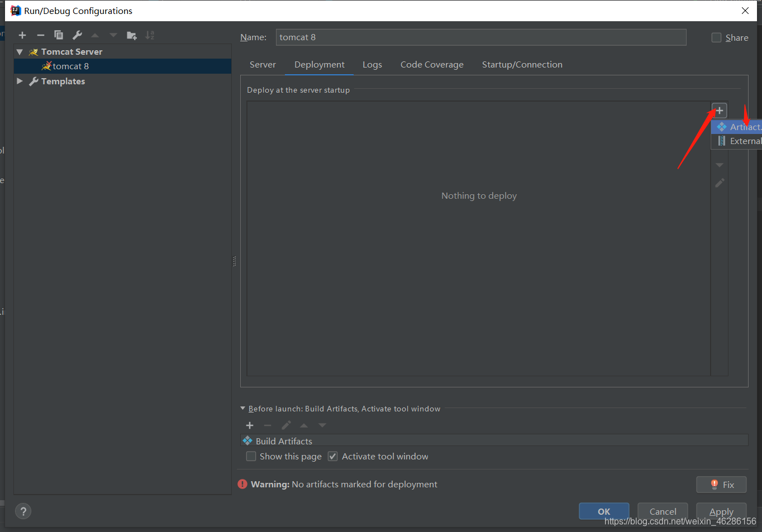
Task: Enable Show this page checkbox
Action: coord(251,456)
